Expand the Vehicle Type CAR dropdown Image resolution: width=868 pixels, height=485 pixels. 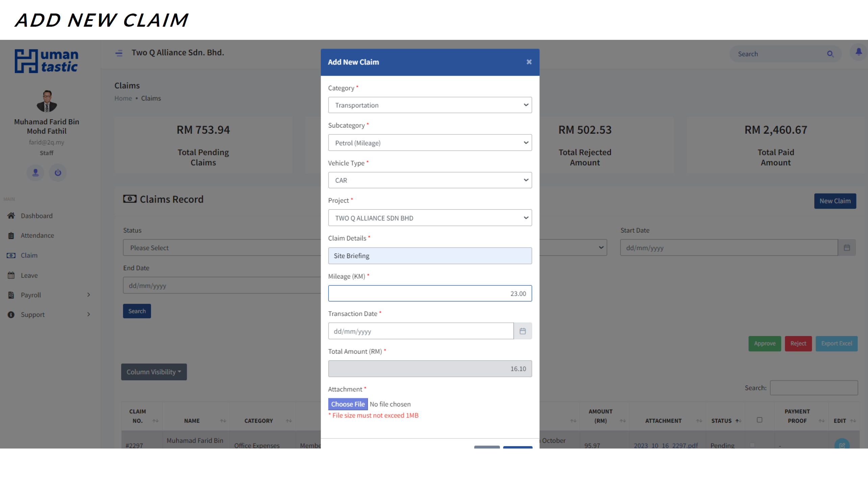click(430, 180)
